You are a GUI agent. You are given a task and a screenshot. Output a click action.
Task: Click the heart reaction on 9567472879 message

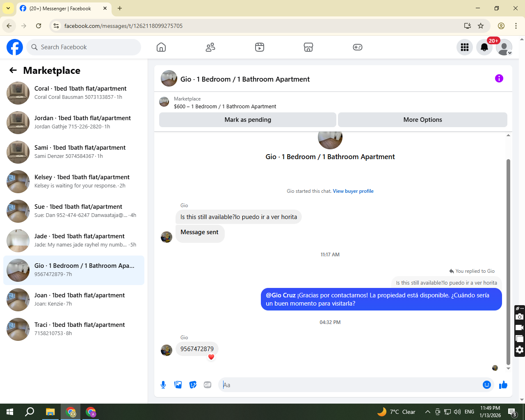[x=211, y=357]
